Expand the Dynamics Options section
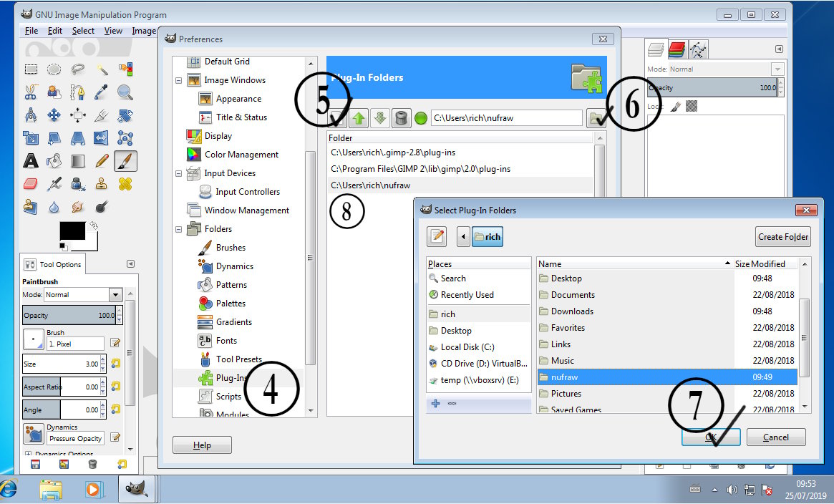 pos(28,454)
